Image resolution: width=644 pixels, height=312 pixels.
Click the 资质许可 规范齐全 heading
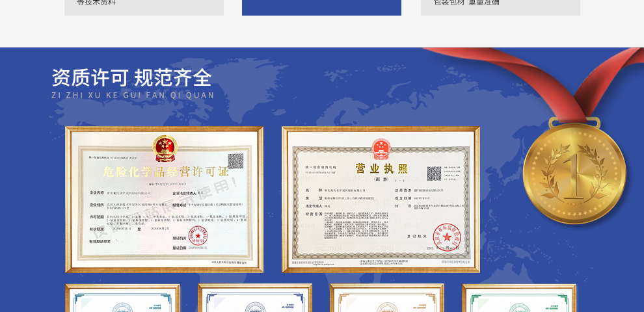pos(131,78)
